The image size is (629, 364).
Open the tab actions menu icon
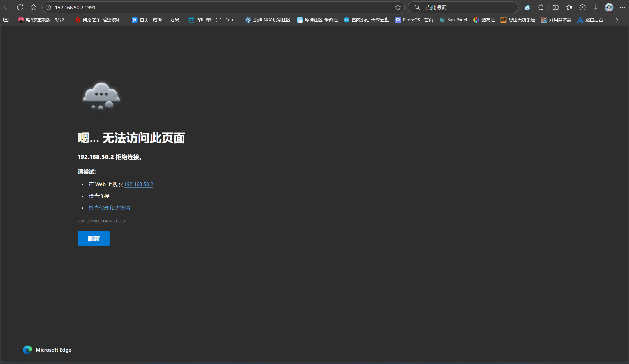pyautogui.click(x=6, y=20)
